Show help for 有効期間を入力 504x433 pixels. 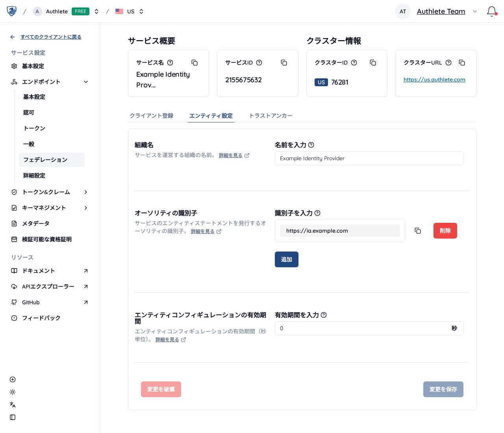(x=324, y=315)
